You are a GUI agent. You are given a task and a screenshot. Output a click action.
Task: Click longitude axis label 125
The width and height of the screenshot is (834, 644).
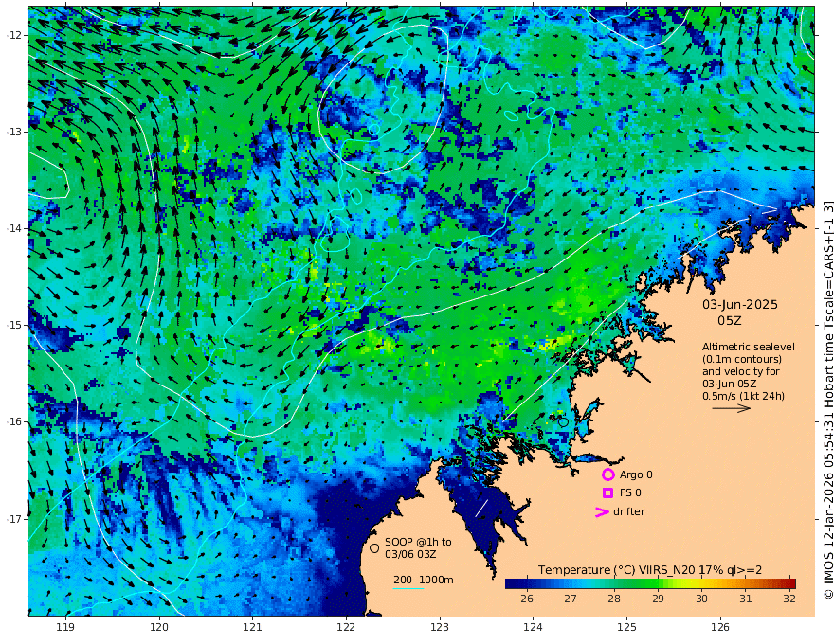pyautogui.click(x=626, y=627)
